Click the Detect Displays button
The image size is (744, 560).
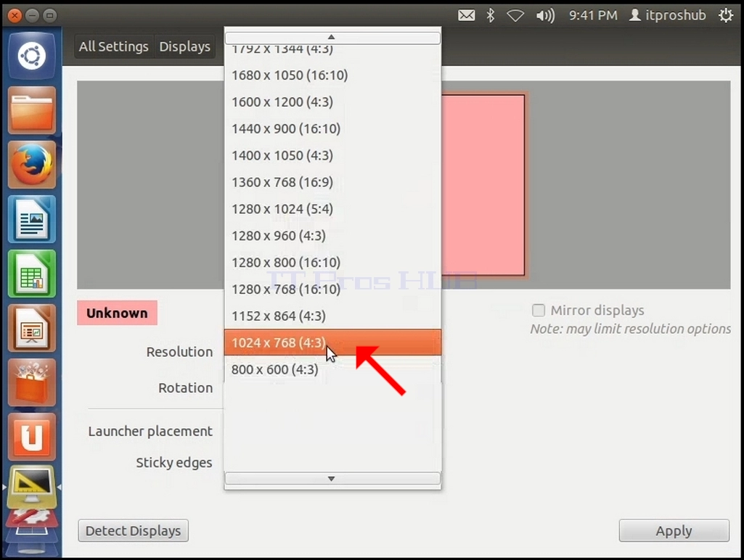(x=134, y=530)
